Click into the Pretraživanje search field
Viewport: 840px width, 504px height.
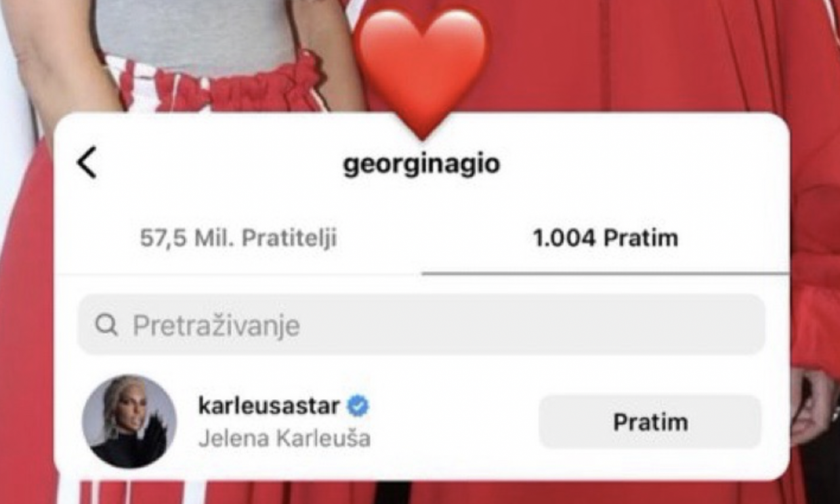[x=421, y=325]
